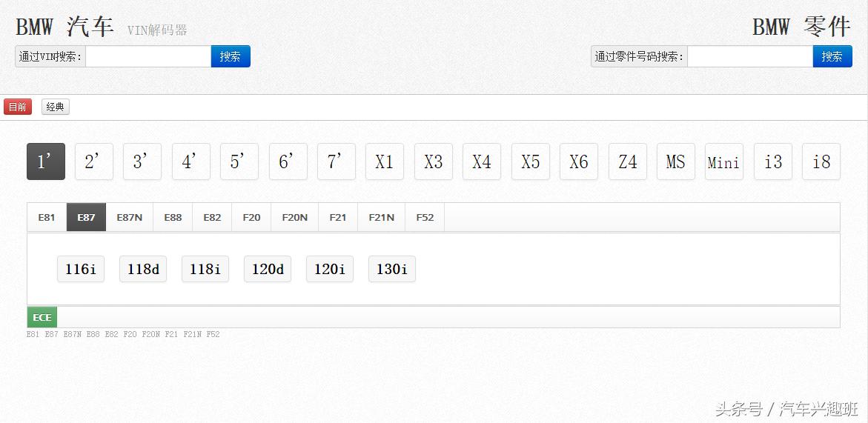Pick the 120i model button
The image size is (868, 423).
click(330, 269)
